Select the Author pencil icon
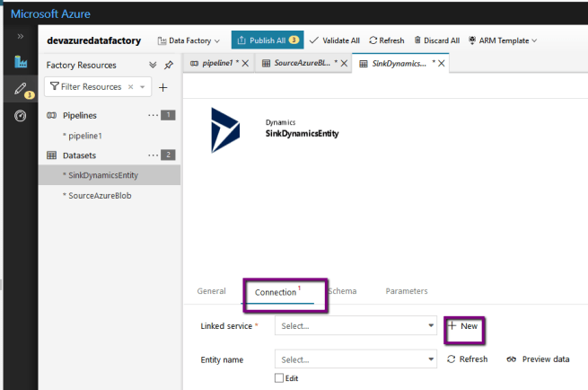The height and width of the screenshot is (390, 588). pos(19,88)
